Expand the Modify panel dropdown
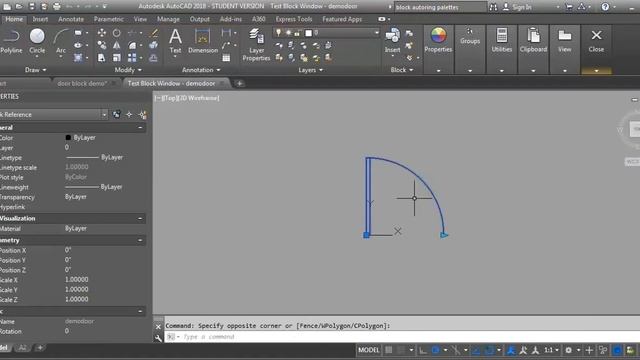Image resolution: width=640 pixels, height=360 pixels. pos(128,70)
